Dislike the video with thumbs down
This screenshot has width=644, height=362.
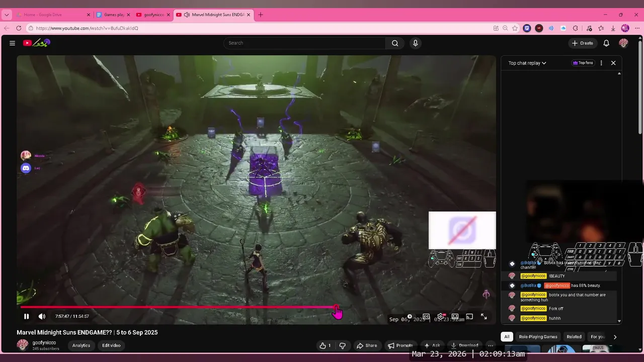tap(342, 345)
